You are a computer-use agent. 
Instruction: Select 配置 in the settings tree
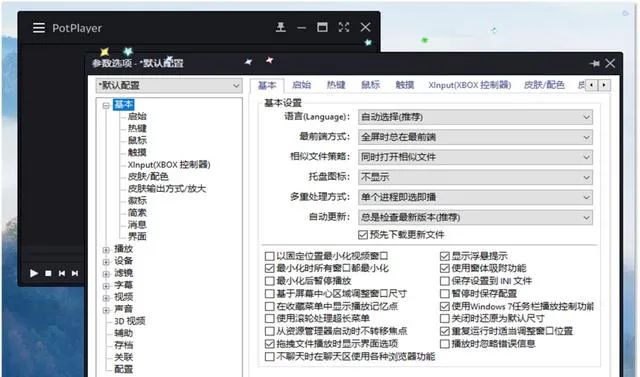(x=124, y=369)
